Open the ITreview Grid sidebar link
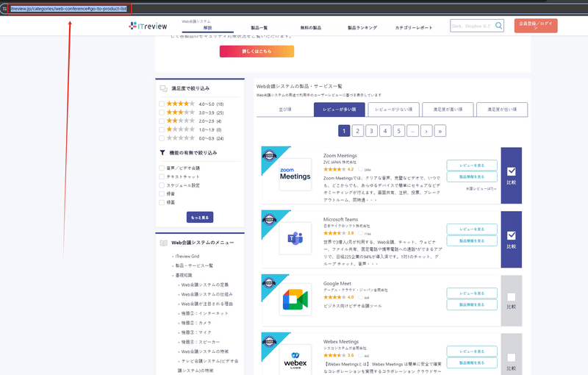The image size is (588, 375). [187, 257]
